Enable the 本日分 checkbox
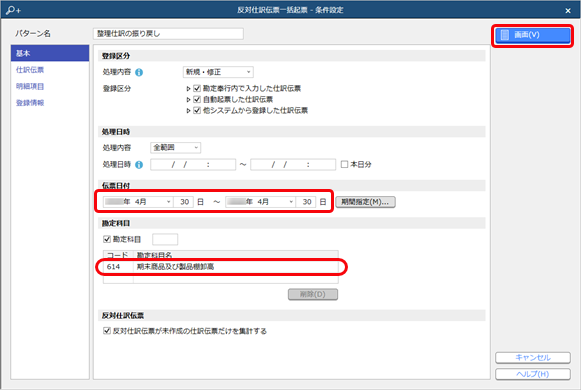The image size is (581, 390). click(x=344, y=164)
